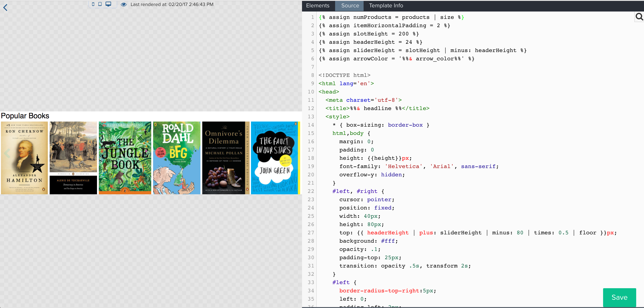This screenshot has height=308, width=644.
Task: Switch preview to desktop monitor view
Action: click(108, 4)
